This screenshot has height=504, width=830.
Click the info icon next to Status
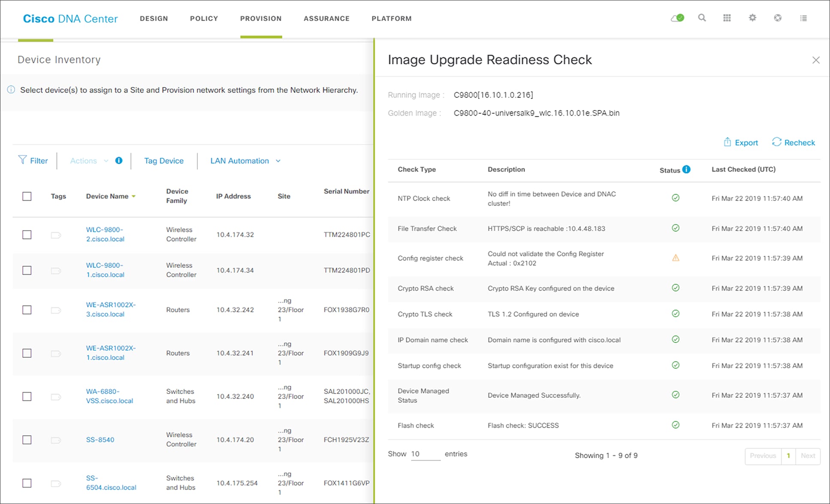coord(686,169)
